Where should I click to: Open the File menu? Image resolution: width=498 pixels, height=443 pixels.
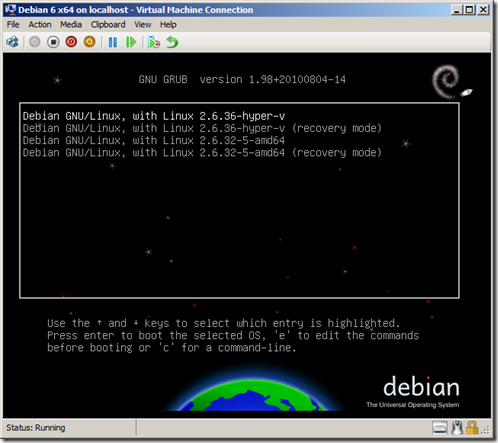point(13,25)
